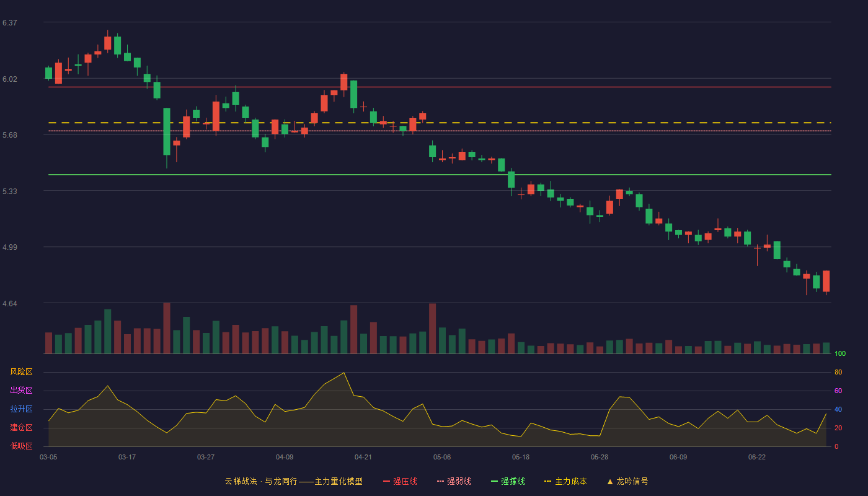Click the 6.02 price axis label
The width and height of the screenshot is (868, 496).
point(10,79)
